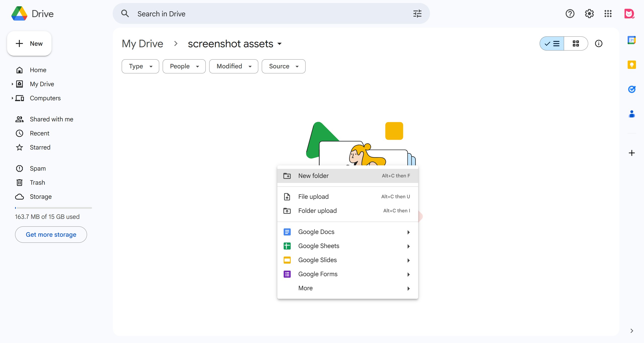Open the Type filter dropdown

(x=140, y=66)
